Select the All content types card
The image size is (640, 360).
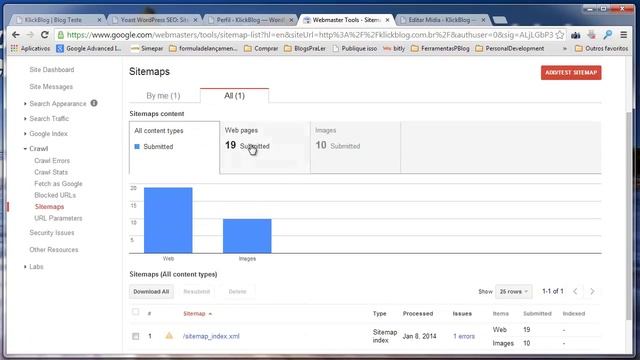pos(174,147)
